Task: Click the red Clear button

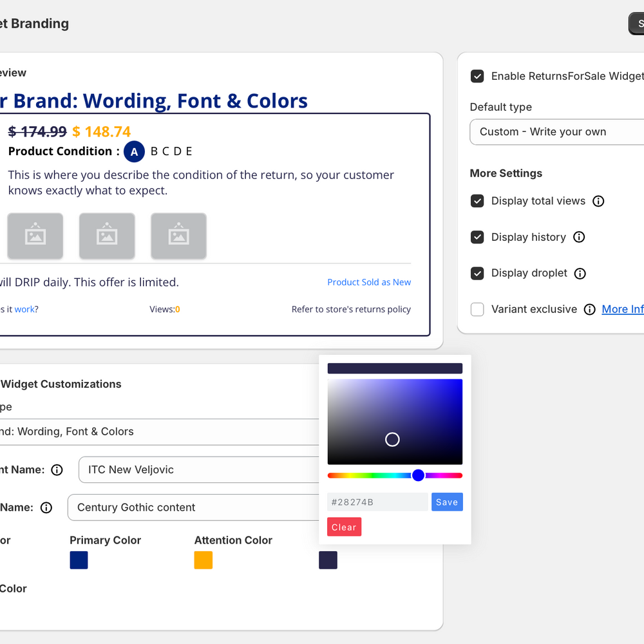Action: click(344, 527)
